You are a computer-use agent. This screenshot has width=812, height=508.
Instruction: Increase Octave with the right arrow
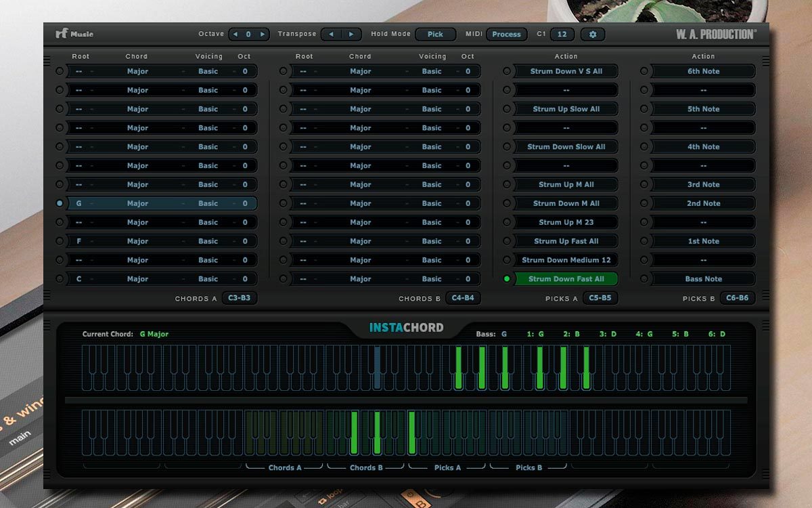point(263,34)
